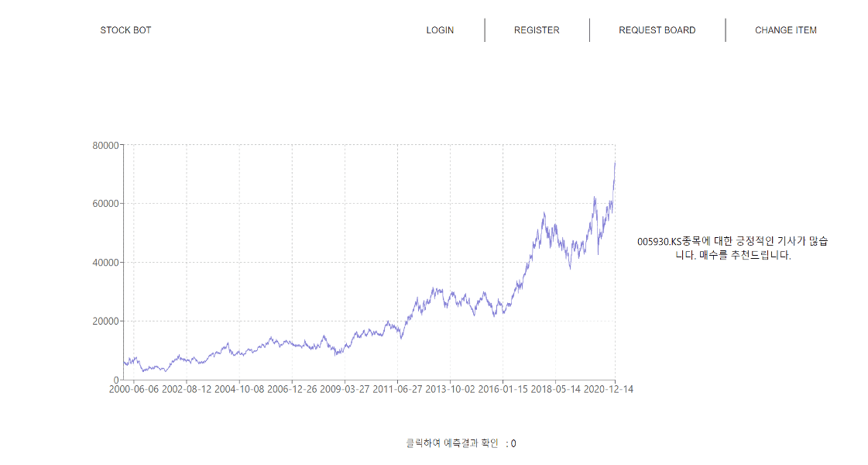Go to the REGISTER page
The height and width of the screenshot is (465, 868).
click(537, 30)
